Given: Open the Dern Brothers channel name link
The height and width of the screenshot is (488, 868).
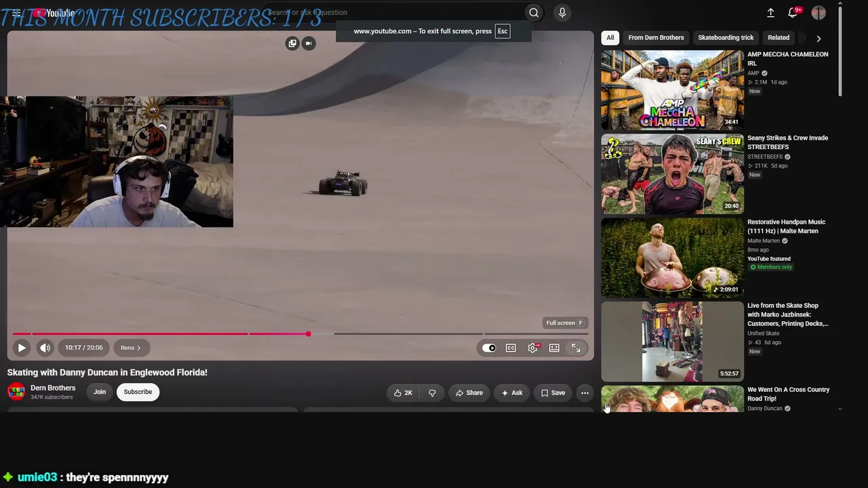Looking at the screenshot, I should click(x=53, y=388).
